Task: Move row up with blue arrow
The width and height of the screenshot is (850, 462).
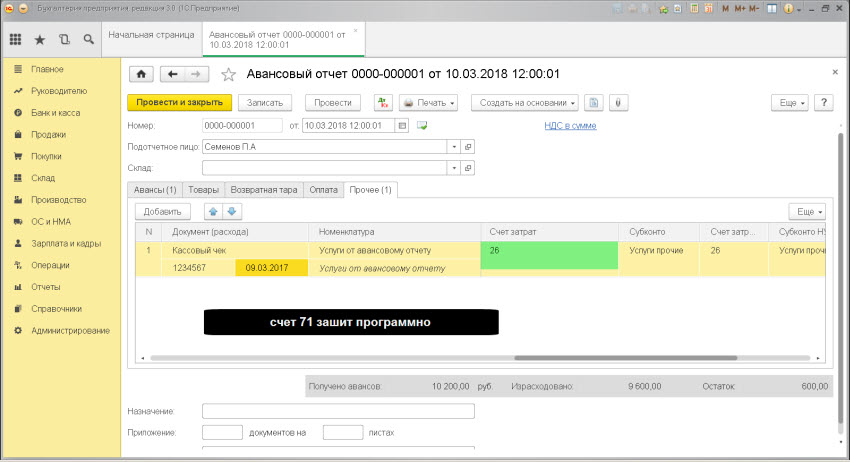Action: click(x=213, y=211)
